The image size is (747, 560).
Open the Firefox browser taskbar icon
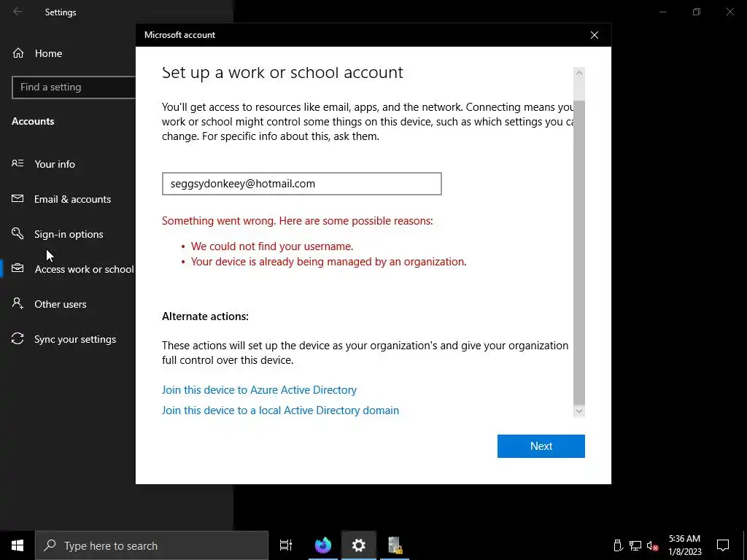323,545
